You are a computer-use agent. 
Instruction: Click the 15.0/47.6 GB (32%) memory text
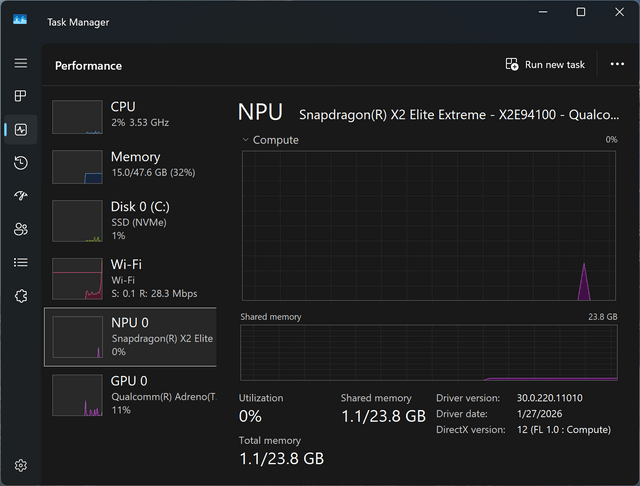coord(153,173)
